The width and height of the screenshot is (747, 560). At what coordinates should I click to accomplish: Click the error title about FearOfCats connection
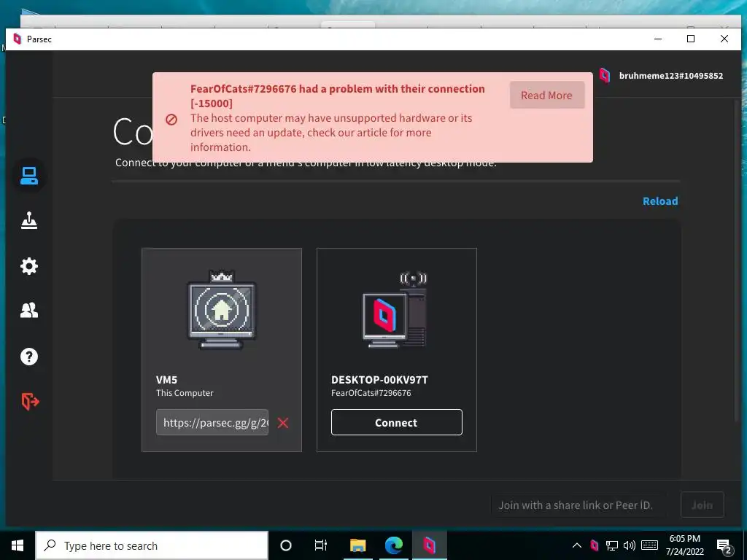tap(338, 96)
